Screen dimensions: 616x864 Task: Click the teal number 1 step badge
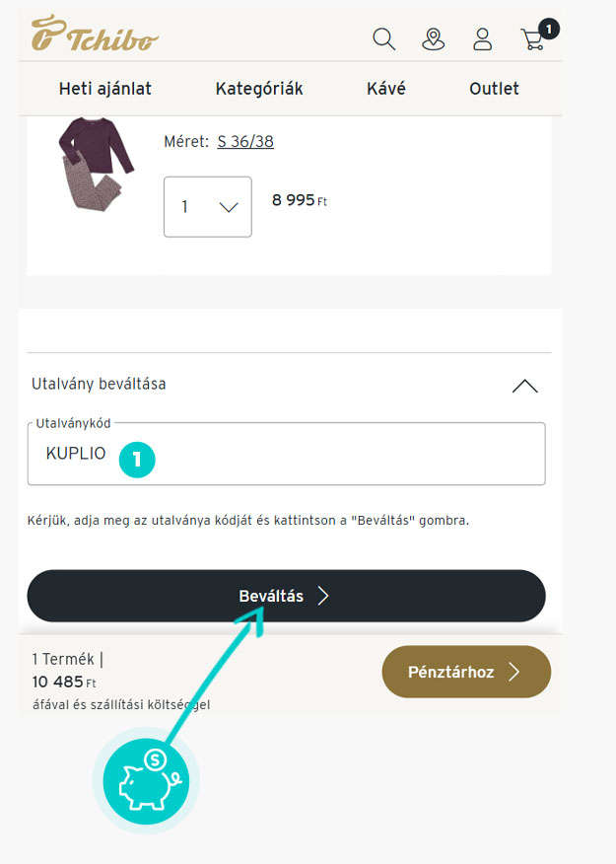tap(137, 459)
